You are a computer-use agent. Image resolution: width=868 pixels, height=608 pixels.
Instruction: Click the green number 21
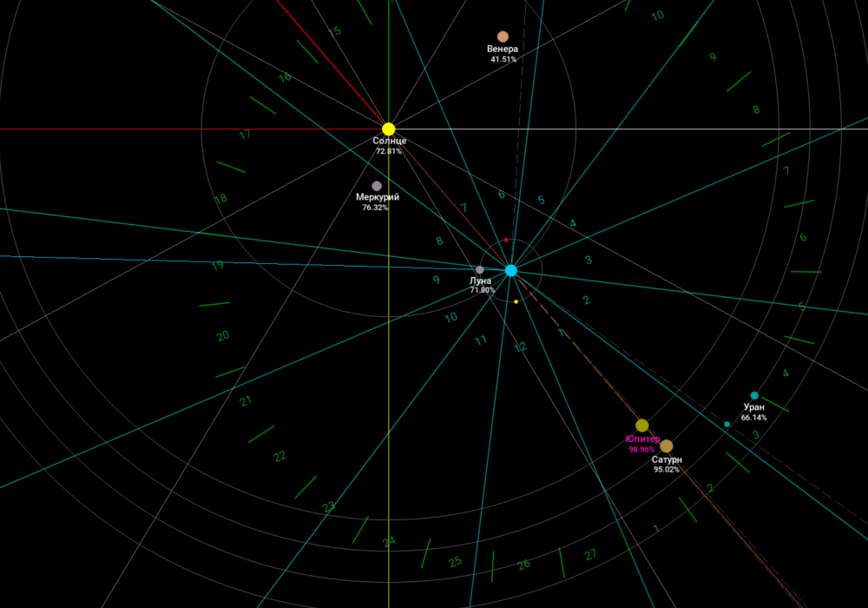pyautogui.click(x=246, y=401)
